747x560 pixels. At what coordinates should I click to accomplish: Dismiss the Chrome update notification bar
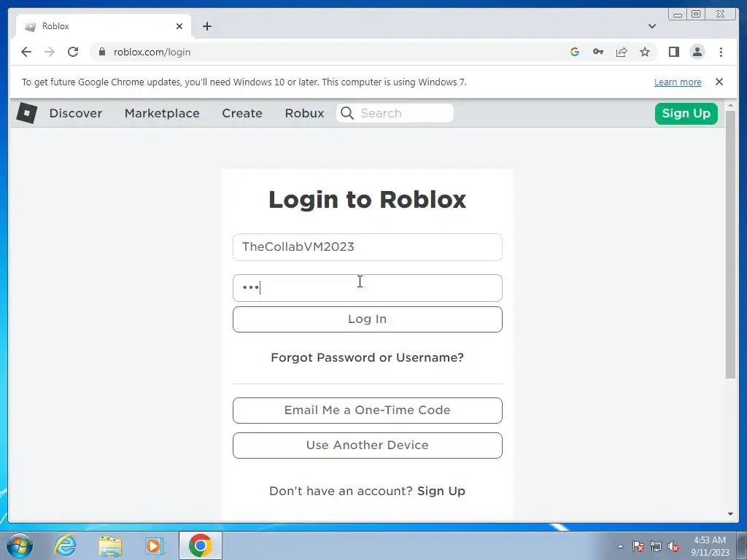point(719,82)
